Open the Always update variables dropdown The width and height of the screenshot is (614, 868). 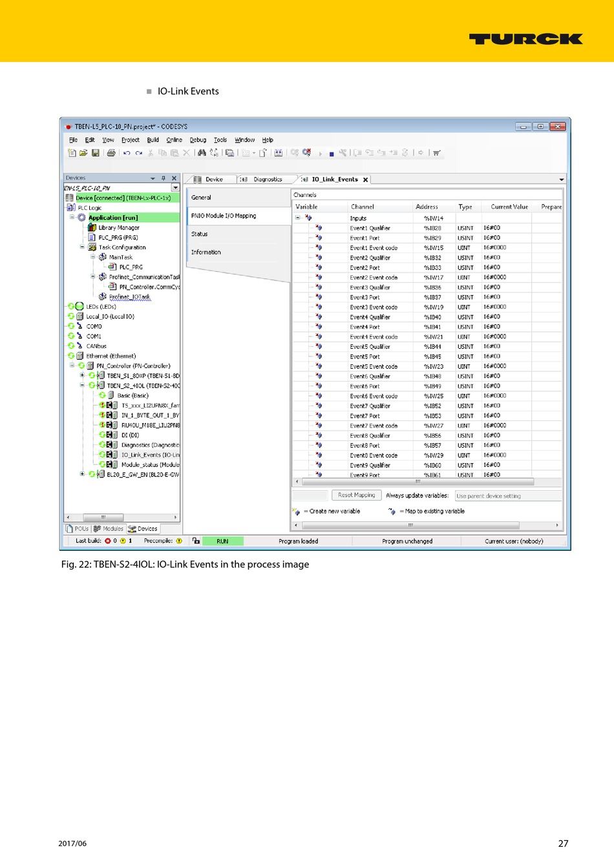tap(507, 496)
